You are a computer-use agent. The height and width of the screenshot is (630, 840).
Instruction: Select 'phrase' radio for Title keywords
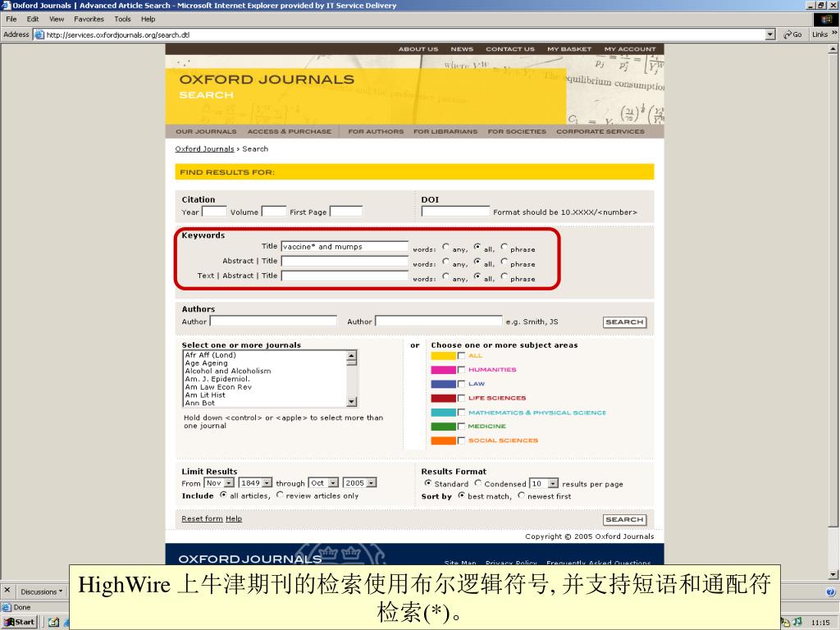point(504,247)
